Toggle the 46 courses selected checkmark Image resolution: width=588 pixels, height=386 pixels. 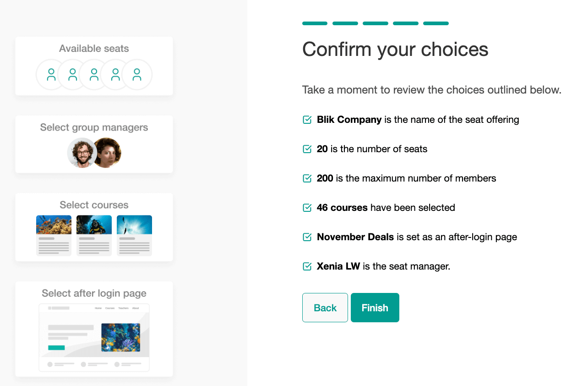(x=307, y=208)
